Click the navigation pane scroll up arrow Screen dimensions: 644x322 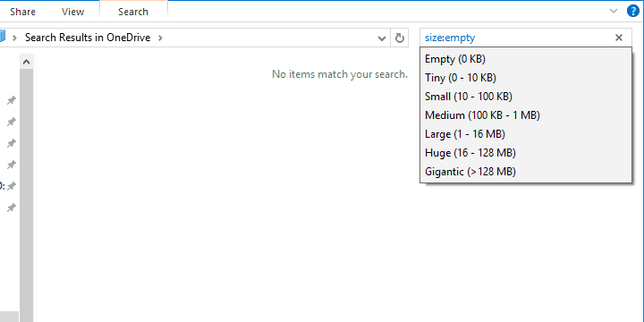tap(26, 62)
